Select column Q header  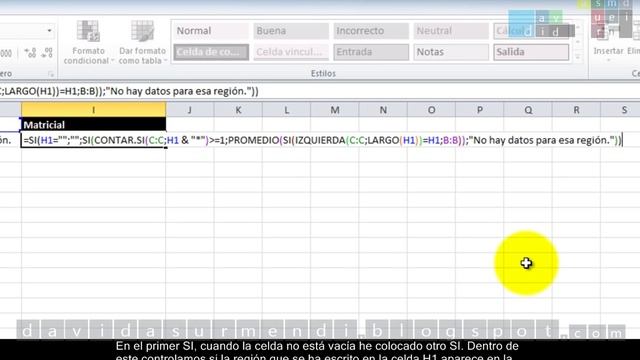[x=528, y=110]
